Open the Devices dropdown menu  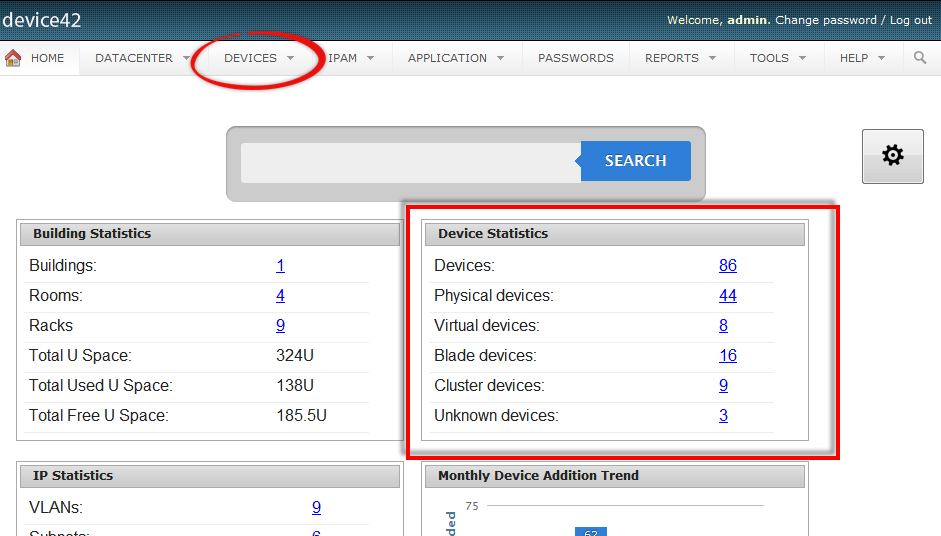(258, 58)
